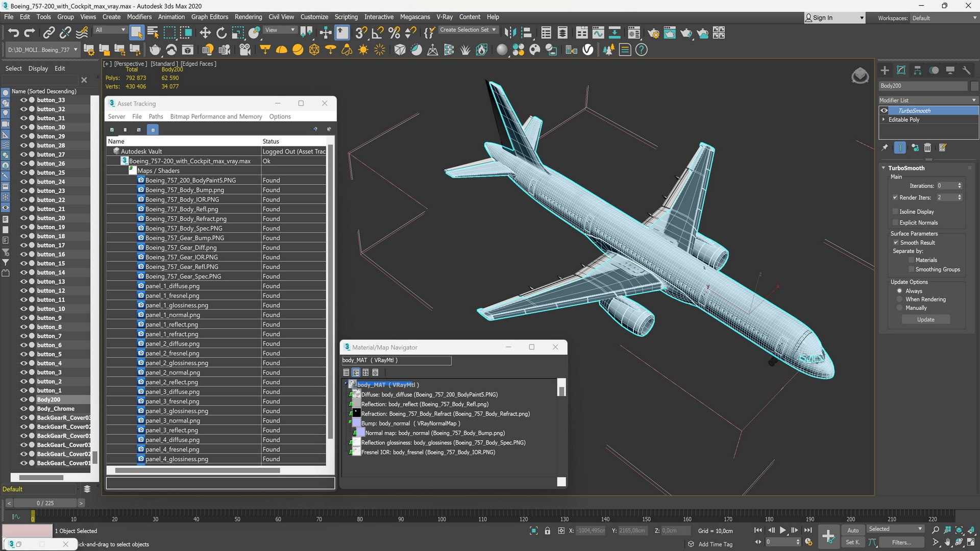Viewport: 980px width, 551px height.
Task: Open Bitmap Performance and Memory menu
Action: click(216, 116)
